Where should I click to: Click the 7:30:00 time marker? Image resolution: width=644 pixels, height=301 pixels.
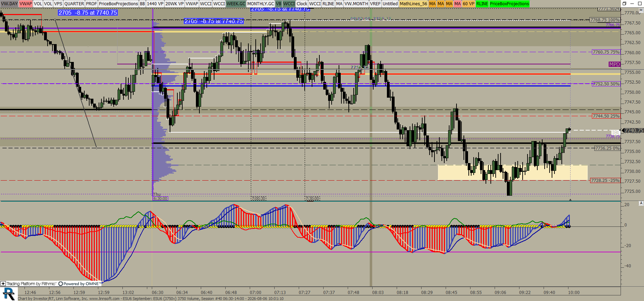point(312,198)
